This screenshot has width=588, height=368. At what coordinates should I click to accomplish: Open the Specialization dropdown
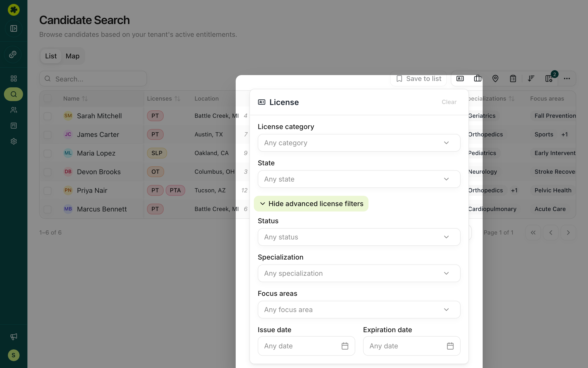[x=359, y=273]
